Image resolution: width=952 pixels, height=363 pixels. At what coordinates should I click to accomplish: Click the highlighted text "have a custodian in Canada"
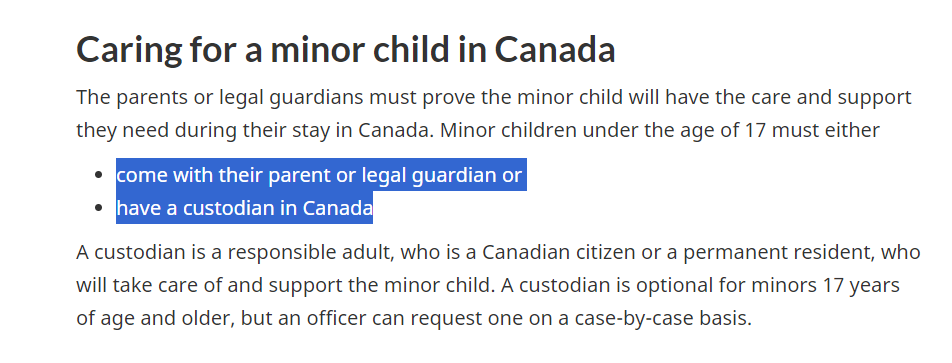pyautogui.click(x=244, y=208)
